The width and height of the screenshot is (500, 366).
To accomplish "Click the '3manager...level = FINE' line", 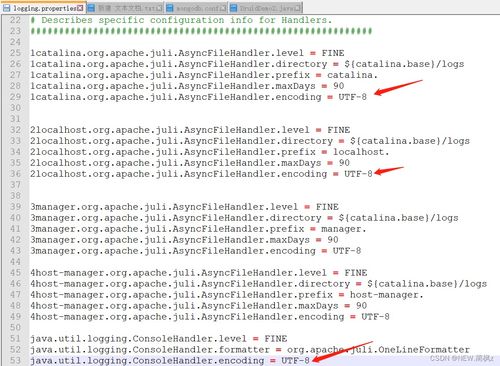I will (x=184, y=207).
